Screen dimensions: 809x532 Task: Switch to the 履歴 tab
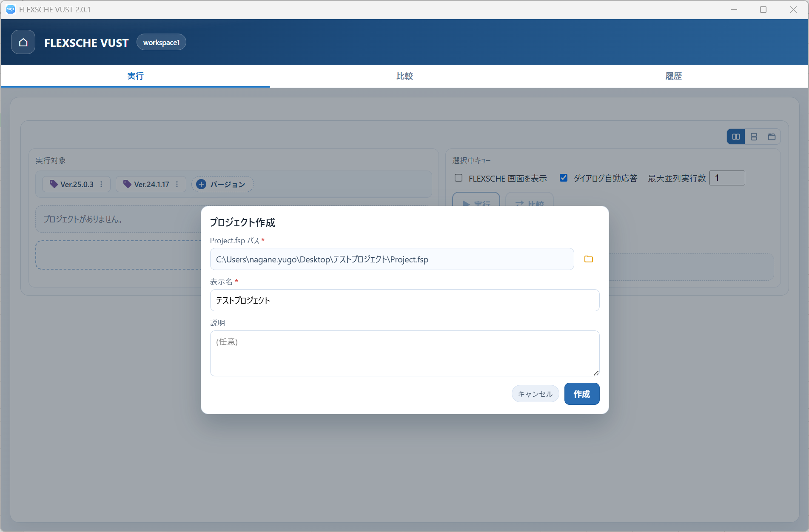point(674,76)
